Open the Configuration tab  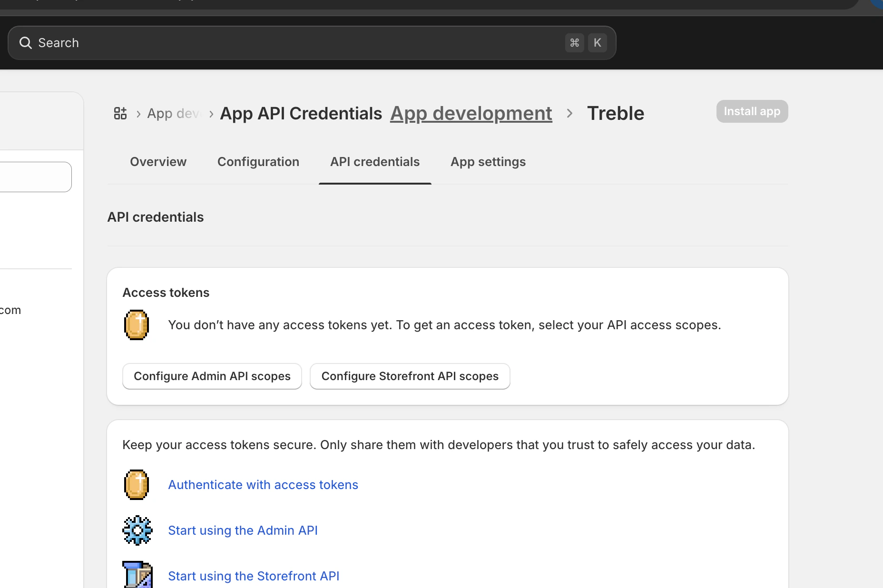[258, 162]
